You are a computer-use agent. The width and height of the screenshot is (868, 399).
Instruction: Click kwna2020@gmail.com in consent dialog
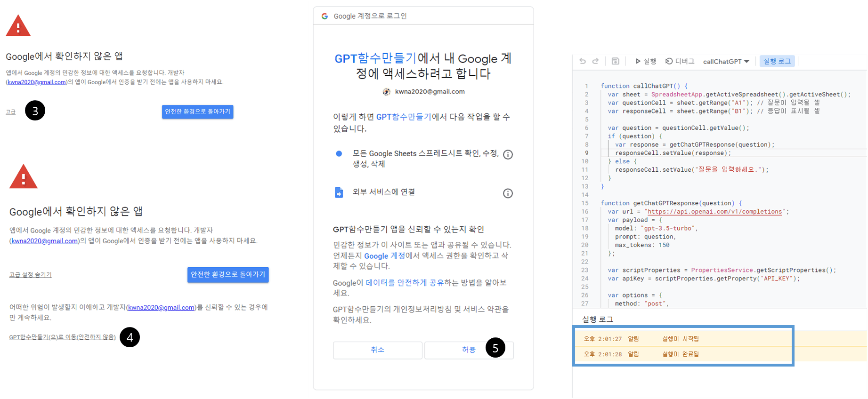(430, 92)
